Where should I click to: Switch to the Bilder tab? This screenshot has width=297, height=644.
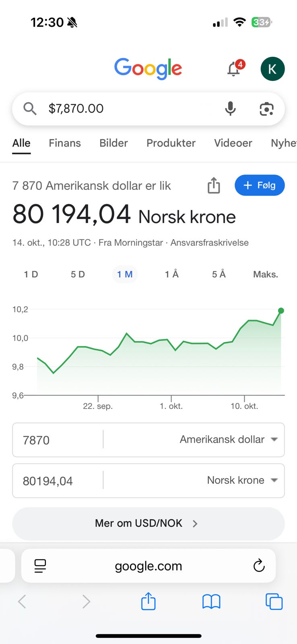click(x=113, y=143)
